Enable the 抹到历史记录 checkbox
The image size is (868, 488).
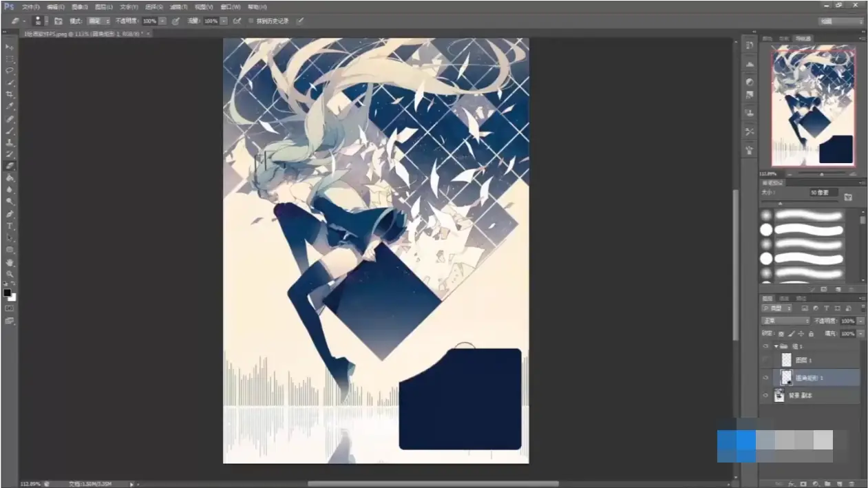pos(250,21)
